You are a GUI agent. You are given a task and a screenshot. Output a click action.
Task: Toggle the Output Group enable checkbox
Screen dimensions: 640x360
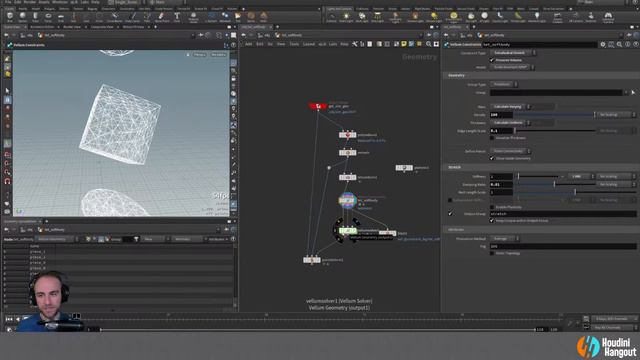pyautogui.click(x=450, y=213)
